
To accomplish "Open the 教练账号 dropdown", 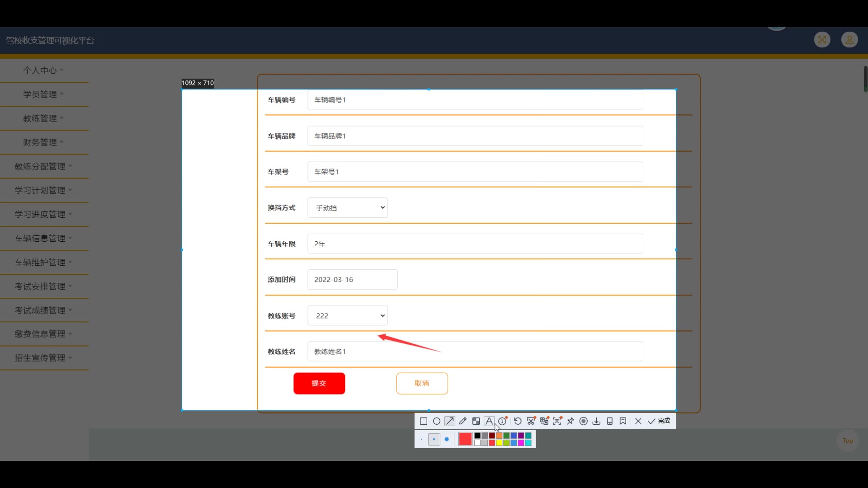I will coord(347,316).
